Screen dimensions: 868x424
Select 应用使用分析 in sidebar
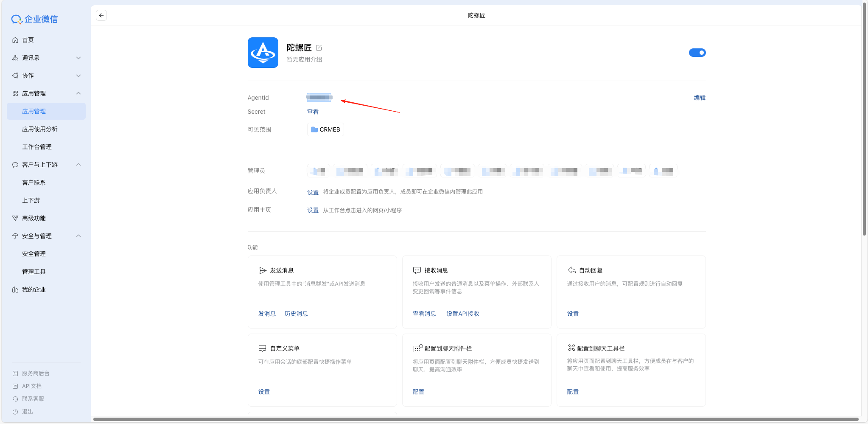coord(40,129)
